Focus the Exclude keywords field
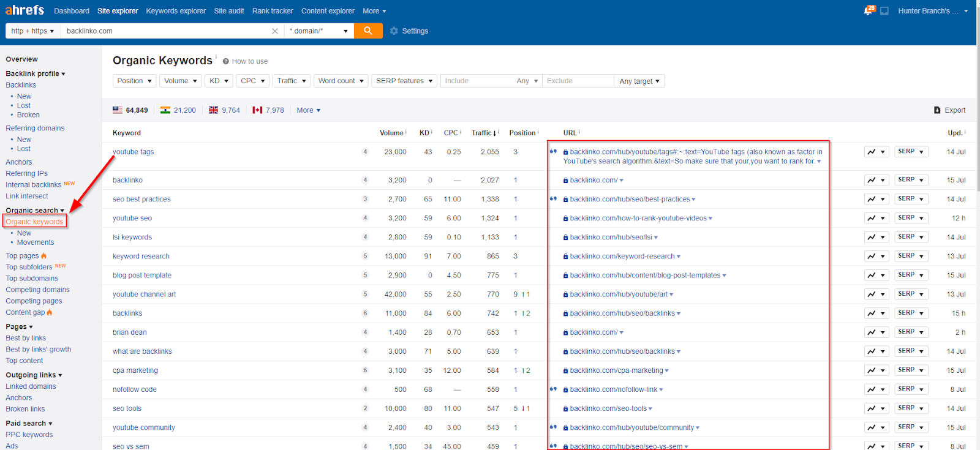 (x=578, y=81)
